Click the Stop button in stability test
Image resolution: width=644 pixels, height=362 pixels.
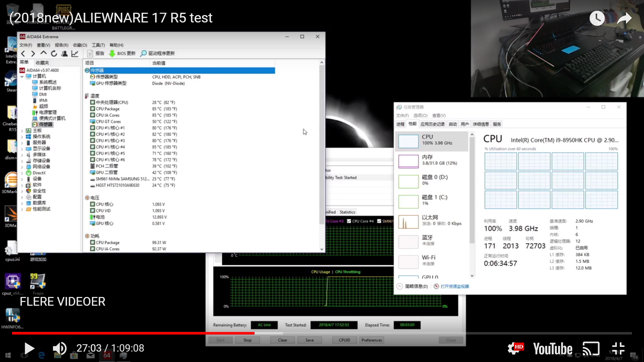click(248, 340)
